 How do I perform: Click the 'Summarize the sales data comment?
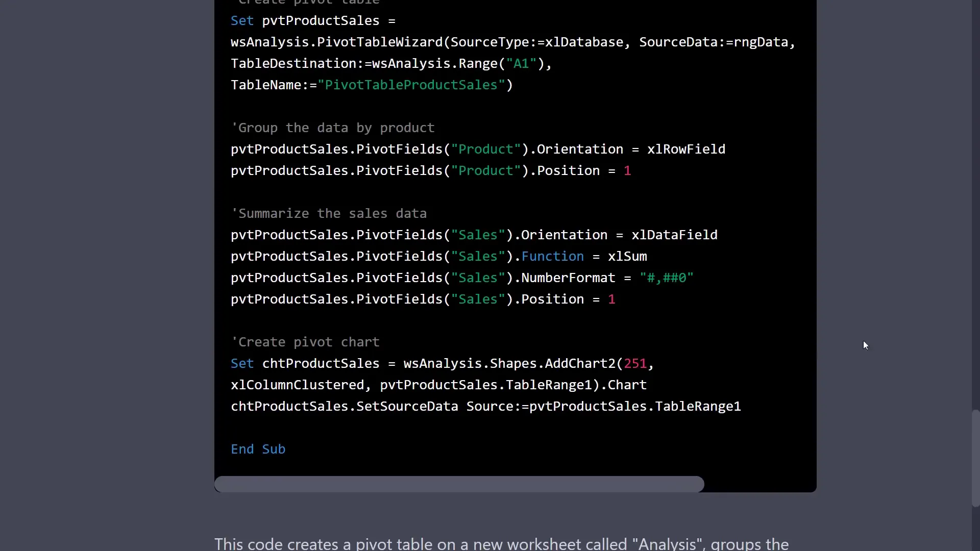(x=329, y=213)
